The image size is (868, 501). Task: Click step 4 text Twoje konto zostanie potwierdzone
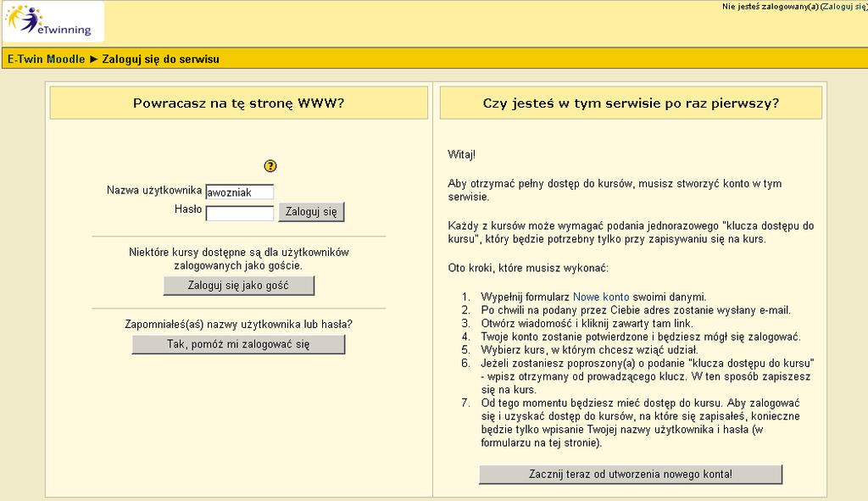pos(641,337)
